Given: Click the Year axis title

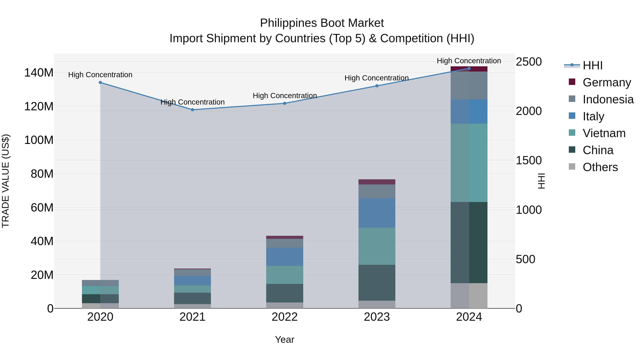Looking at the screenshot, I should 285,339.
